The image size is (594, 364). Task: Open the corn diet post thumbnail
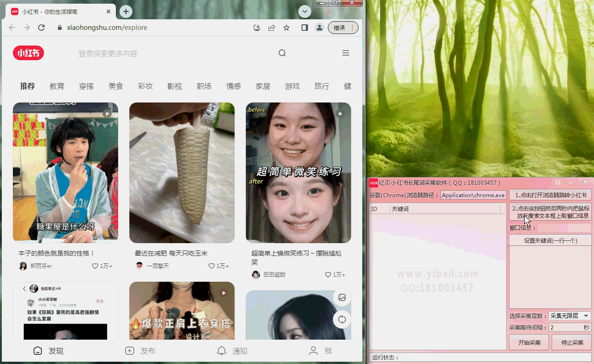(182, 173)
